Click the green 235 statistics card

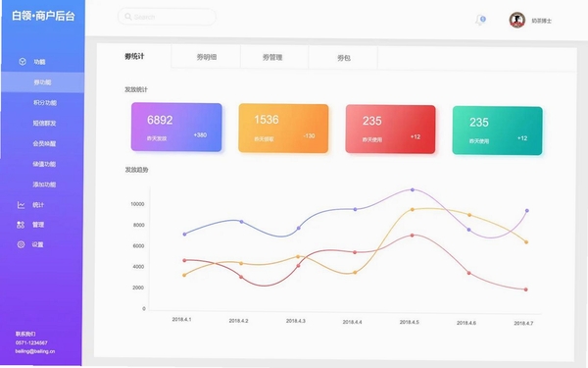click(x=497, y=131)
